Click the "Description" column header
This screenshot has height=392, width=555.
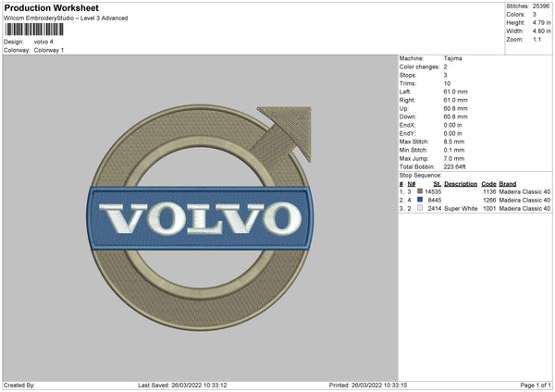point(461,184)
